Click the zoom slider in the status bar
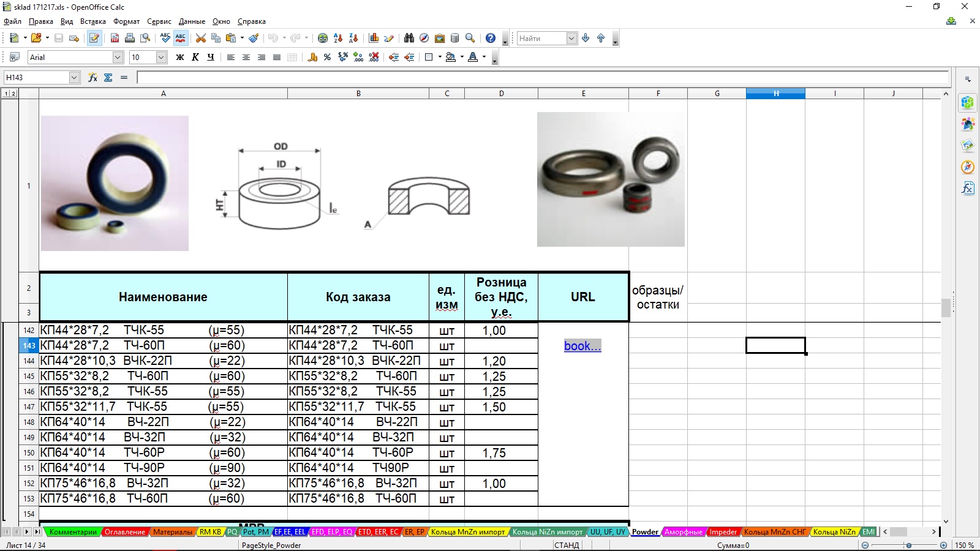This screenshot has width=980, height=551. click(908, 545)
